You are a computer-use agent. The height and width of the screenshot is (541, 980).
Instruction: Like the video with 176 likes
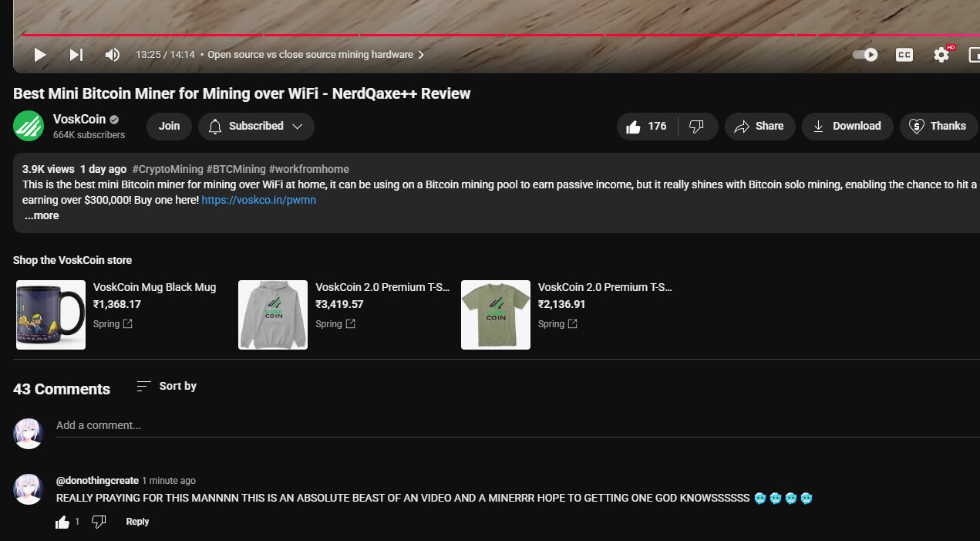point(646,127)
